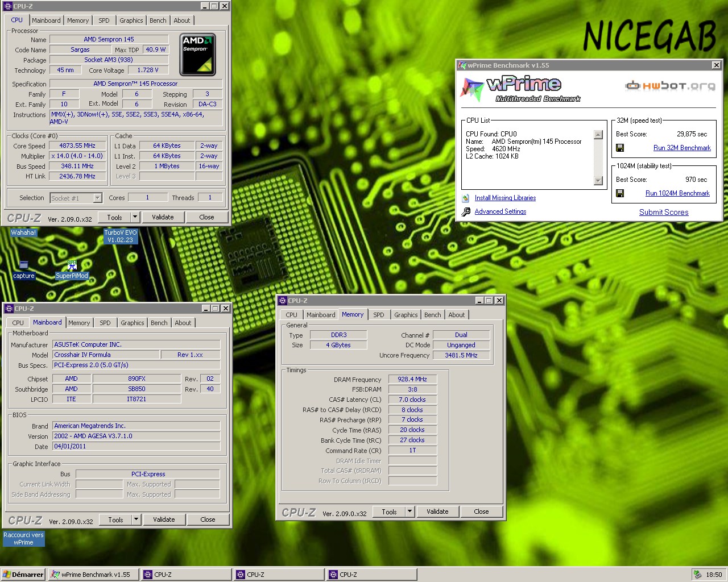Switch to Mainboard tab in Memory CPU-Z window
Viewport: 728px width, 582px height.
point(321,315)
